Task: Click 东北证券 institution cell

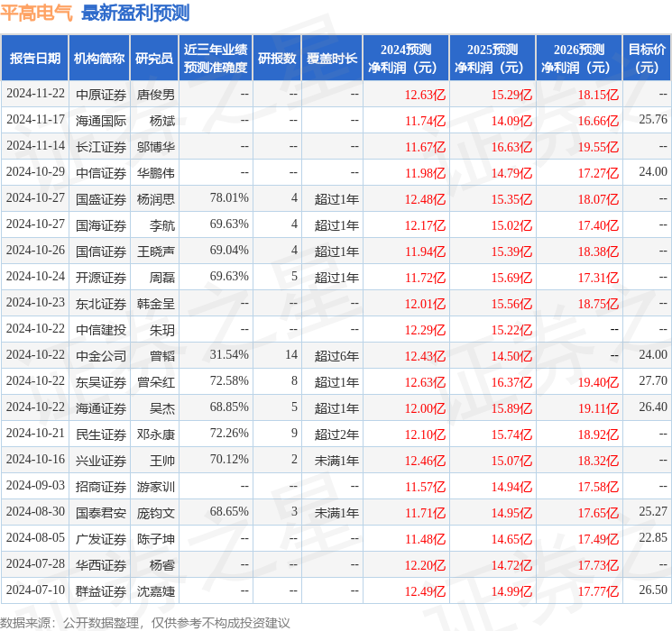Action: click(101, 303)
